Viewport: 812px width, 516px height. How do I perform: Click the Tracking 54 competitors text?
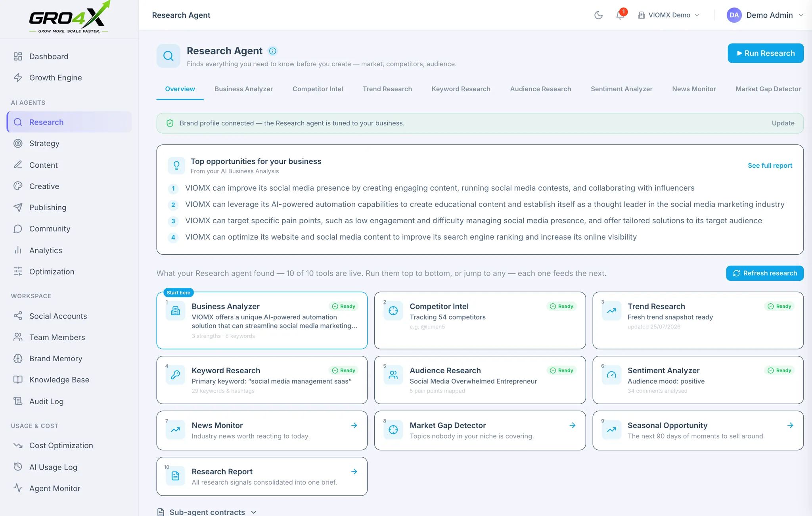pos(448,317)
